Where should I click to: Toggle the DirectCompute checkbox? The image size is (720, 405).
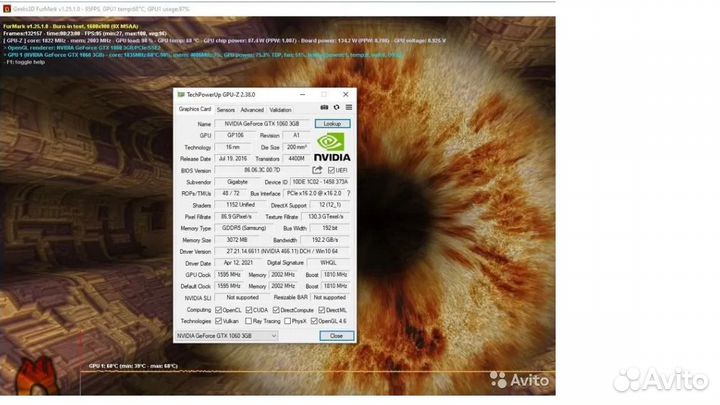[x=276, y=310]
